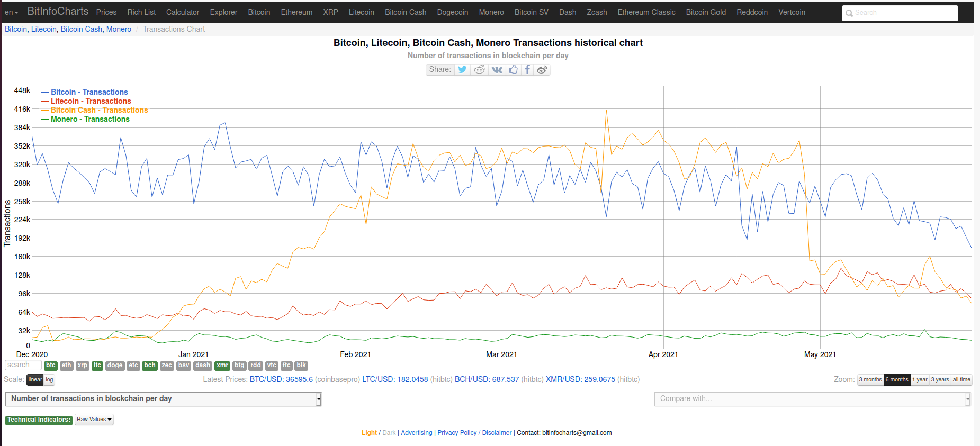Share the chart via the VK icon
This screenshot has width=980, height=446.
tap(497, 70)
